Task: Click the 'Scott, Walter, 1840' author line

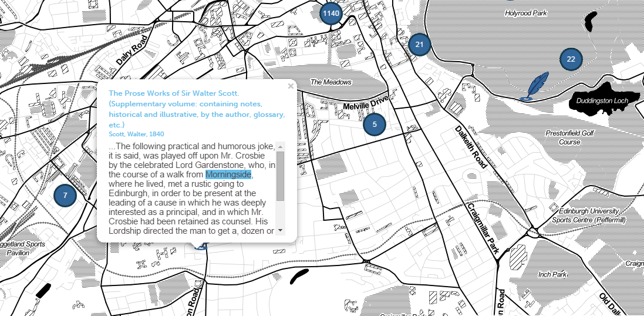Action: coord(136,134)
